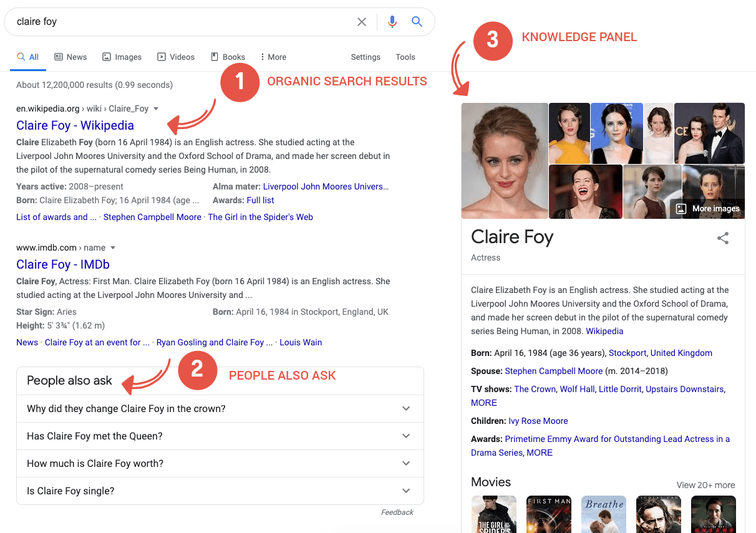Screen dimensions: 756x533
Task: Open large Claire Foy portrait image
Action: tap(505, 161)
